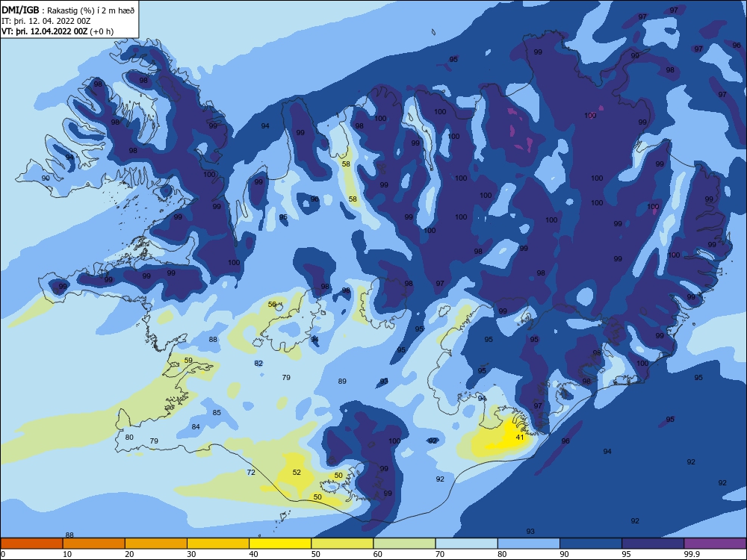The image size is (747, 560).
Task: Click the humidity value '56' on the map
Action: coord(272,305)
